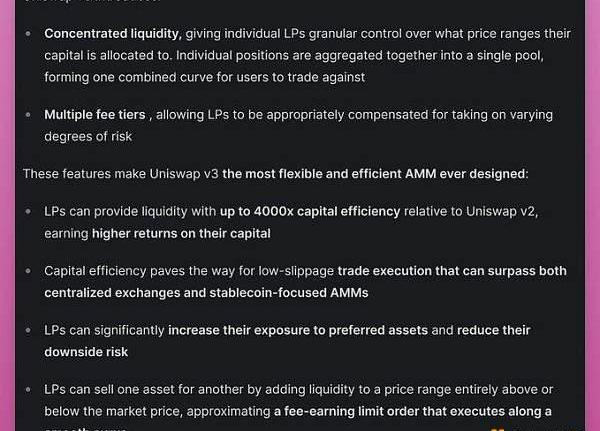Click the bold 'Concentrated liquidity' text
The height and width of the screenshot is (431, 600).
click(112, 33)
